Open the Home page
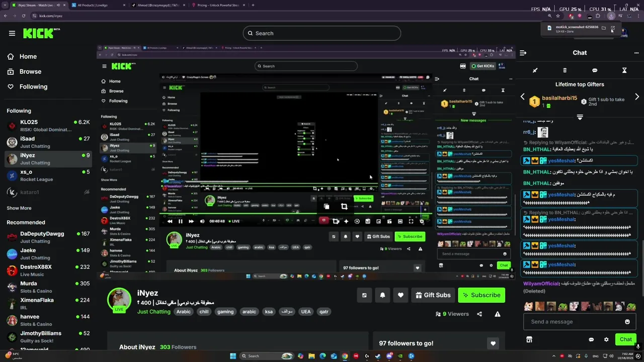644x362 pixels. (22, 56)
